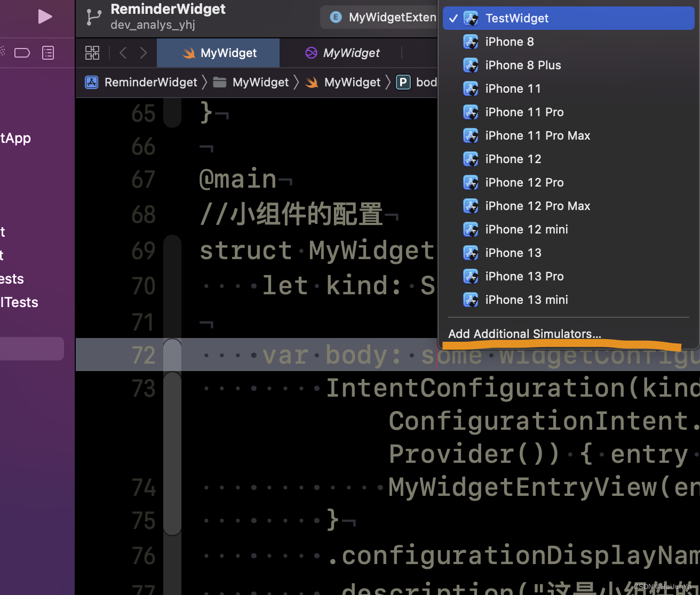
Task: Select the checked TestWidget destination
Action: (x=569, y=18)
